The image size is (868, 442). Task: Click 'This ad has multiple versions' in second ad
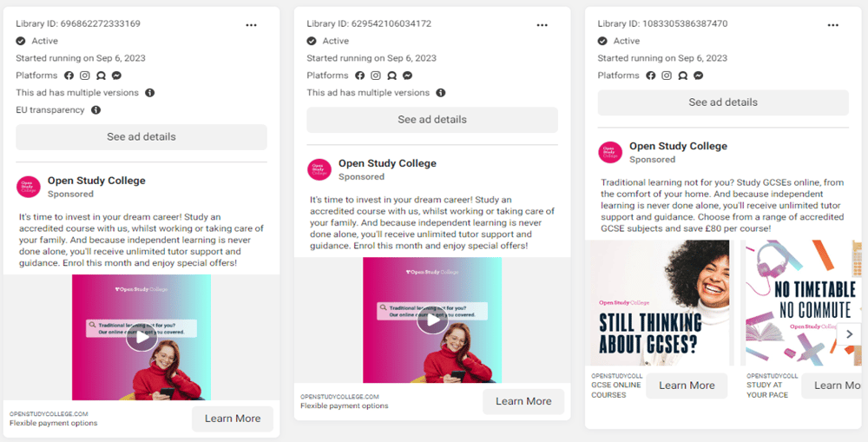point(368,93)
